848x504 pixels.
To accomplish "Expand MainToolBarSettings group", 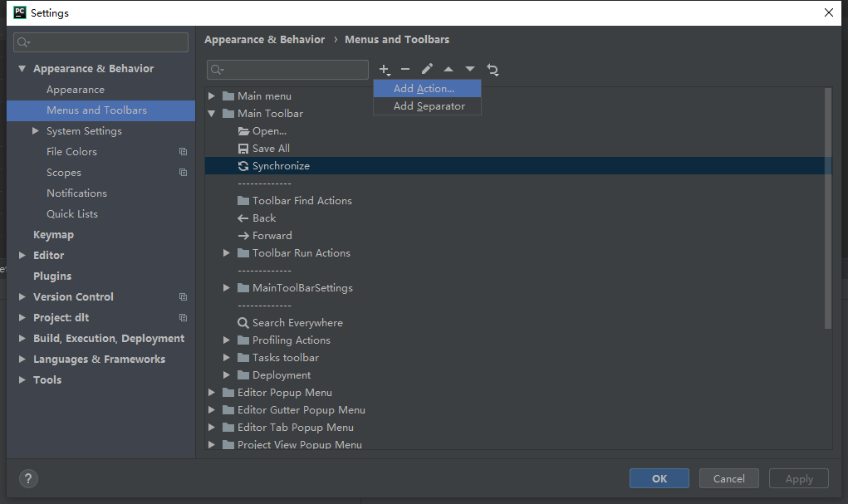I will pos(227,288).
